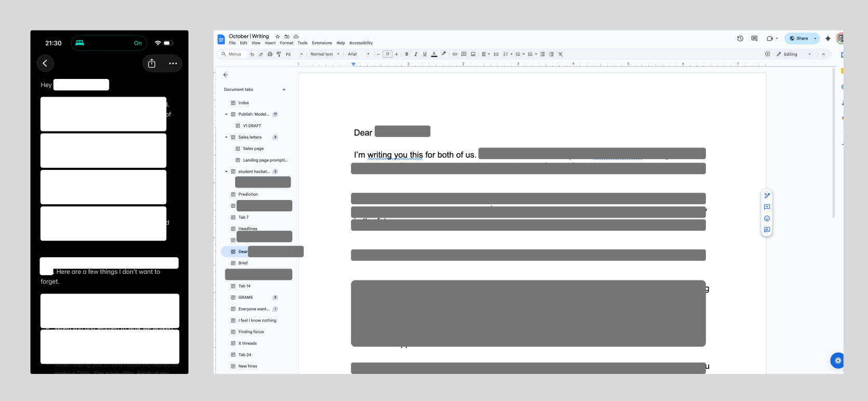Open the Extensions menu
Viewport: 868px width, 401px height.
[x=322, y=43]
